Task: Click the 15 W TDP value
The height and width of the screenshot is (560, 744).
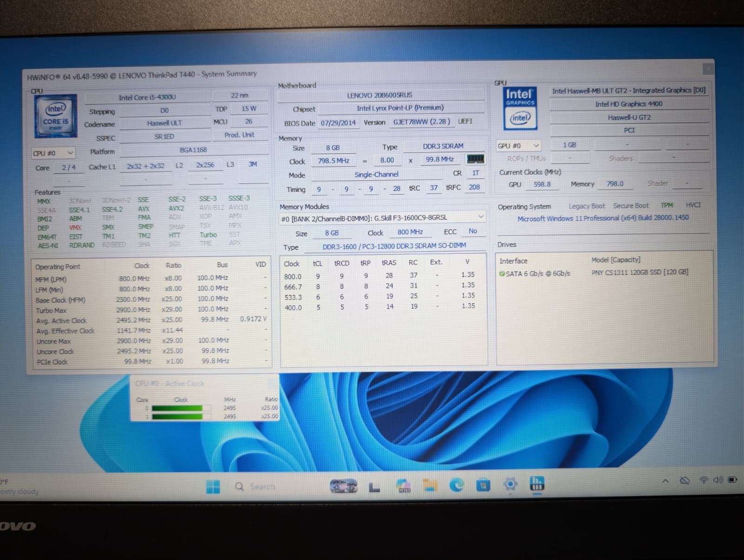Action: click(249, 108)
